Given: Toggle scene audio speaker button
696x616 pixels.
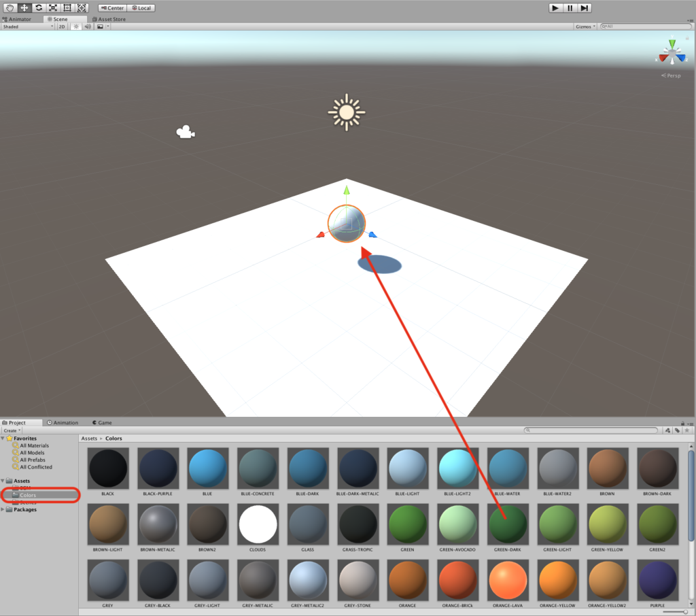Looking at the screenshot, I should point(88,27).
